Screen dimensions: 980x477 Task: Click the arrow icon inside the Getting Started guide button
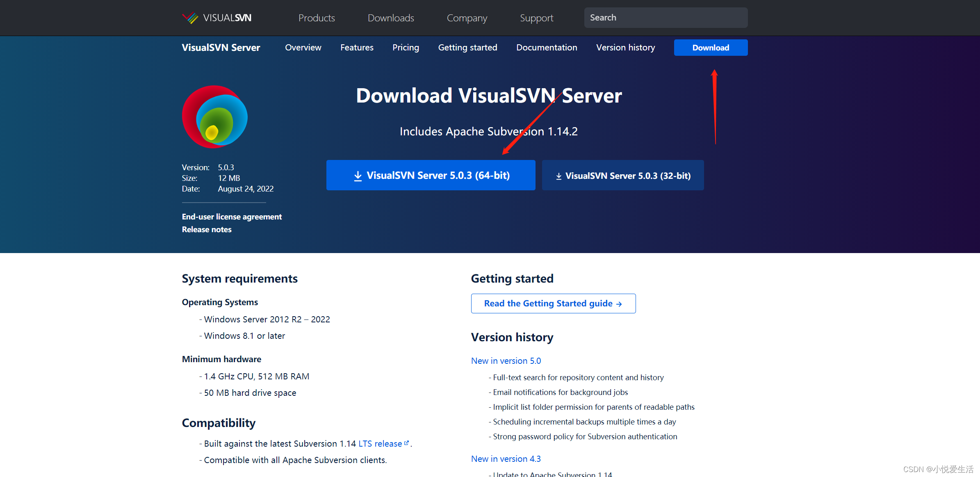coord(619,304)
